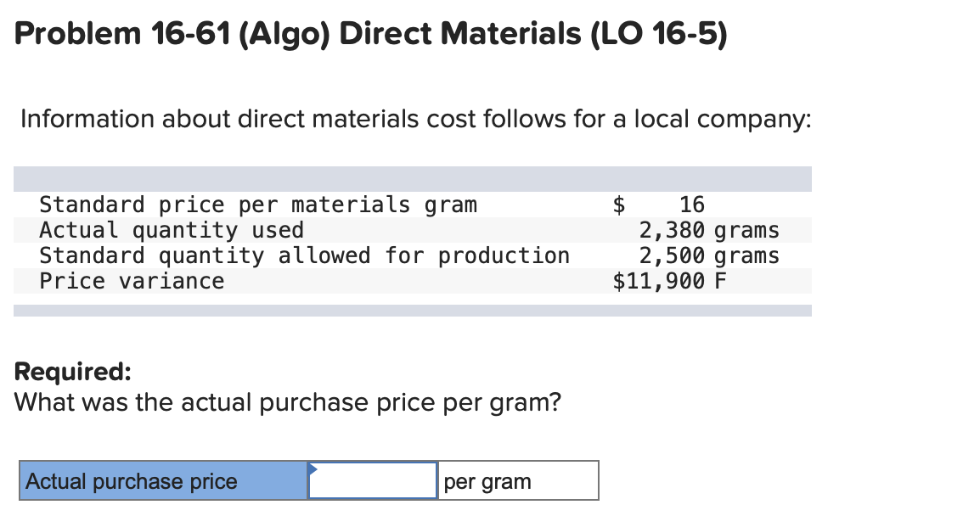Viewport: 980px width, 516px height.
Task: Click the table header bar above Standard price
Action: pyautogui.click(x=414, y=179)
